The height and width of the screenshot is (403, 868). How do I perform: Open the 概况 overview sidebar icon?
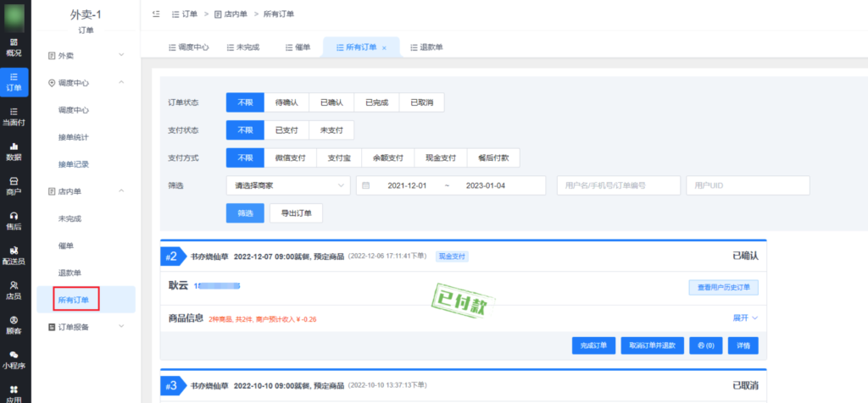click(x=14, y=47)
